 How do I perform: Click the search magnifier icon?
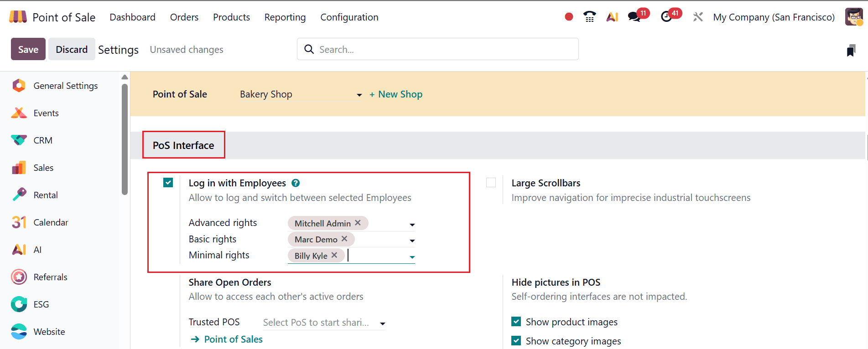coord(309,49)
